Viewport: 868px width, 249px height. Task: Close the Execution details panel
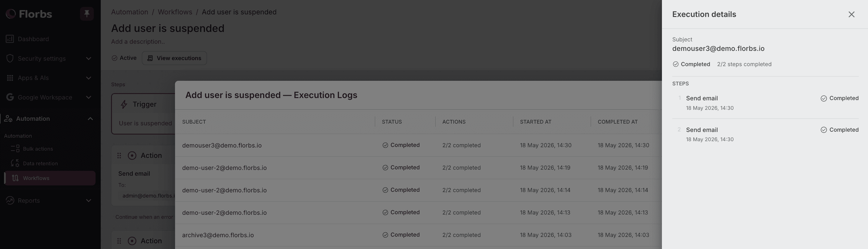coord(852,14)
